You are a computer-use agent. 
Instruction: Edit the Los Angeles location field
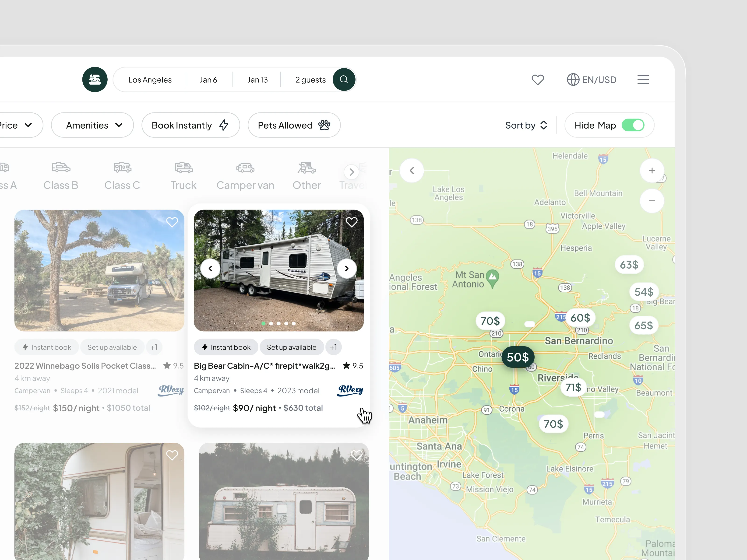(x=150, y=80)
